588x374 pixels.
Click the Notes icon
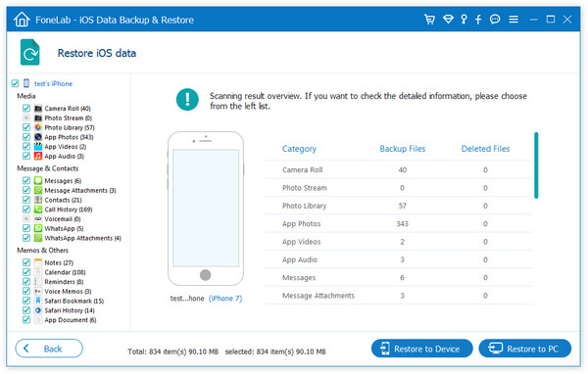click(38, 262)
